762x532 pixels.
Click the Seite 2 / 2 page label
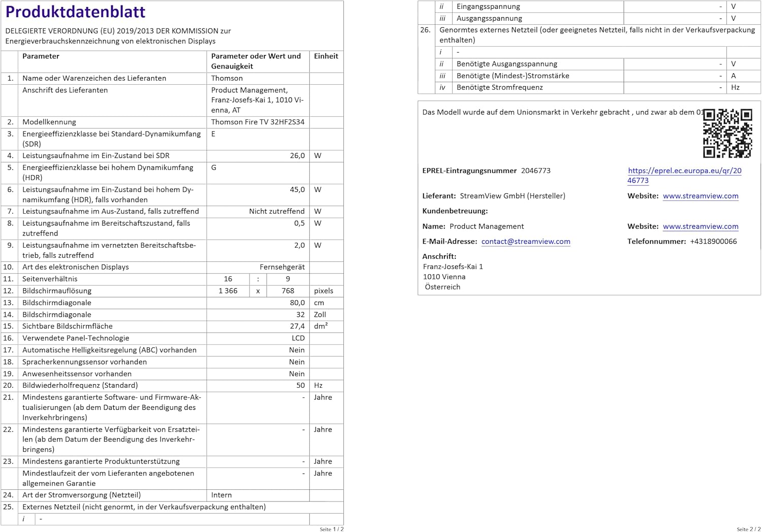point(748,529)
